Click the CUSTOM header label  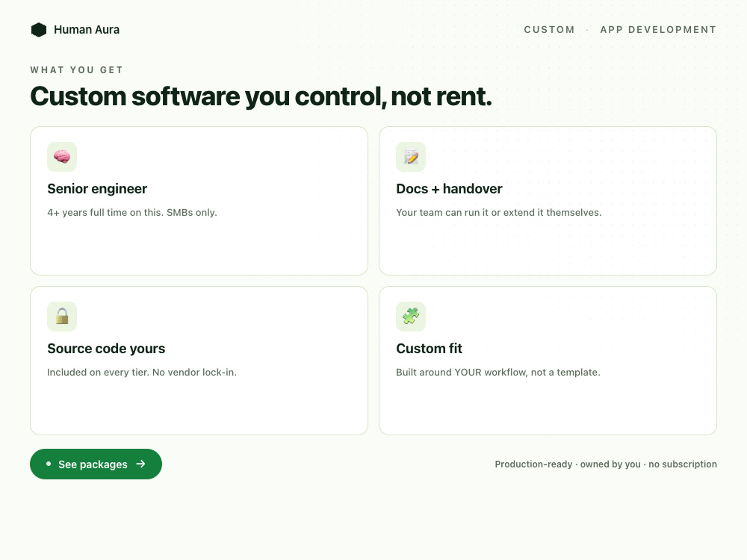(x=549, y=30)
